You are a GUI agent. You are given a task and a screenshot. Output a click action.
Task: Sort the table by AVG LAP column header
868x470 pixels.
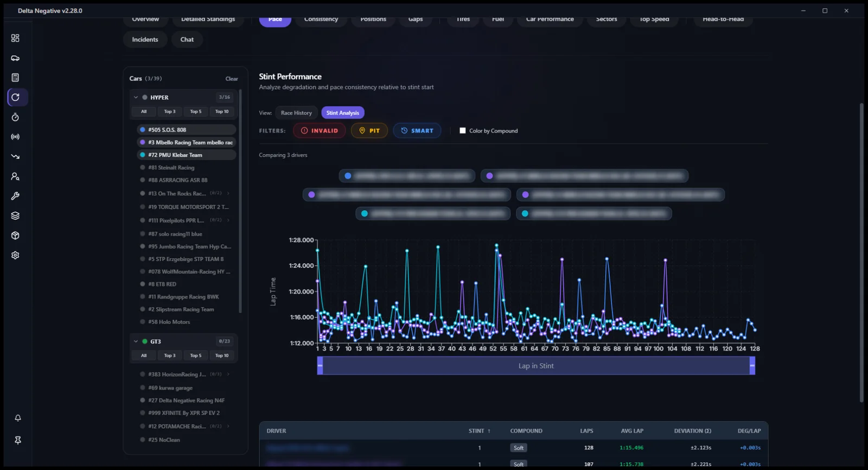pos(632,431)
